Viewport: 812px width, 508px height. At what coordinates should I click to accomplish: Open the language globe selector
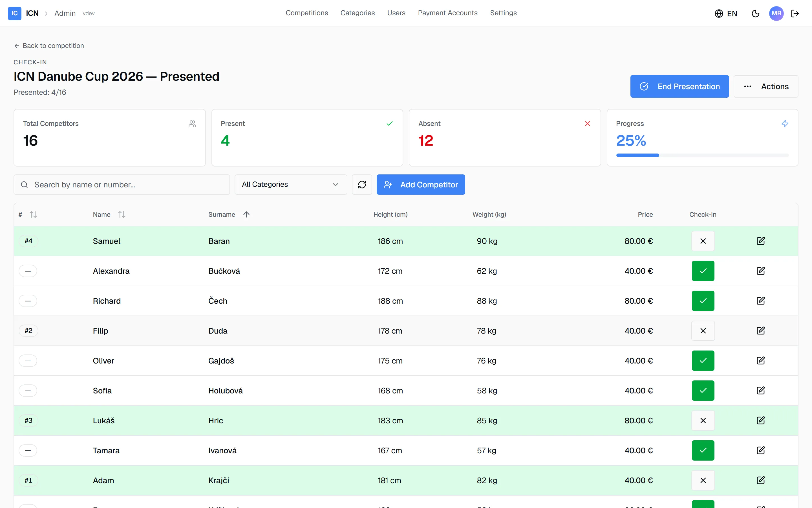[726, 14]
